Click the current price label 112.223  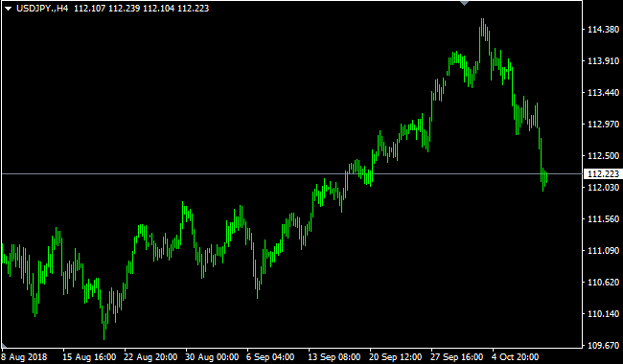point(603,174)
